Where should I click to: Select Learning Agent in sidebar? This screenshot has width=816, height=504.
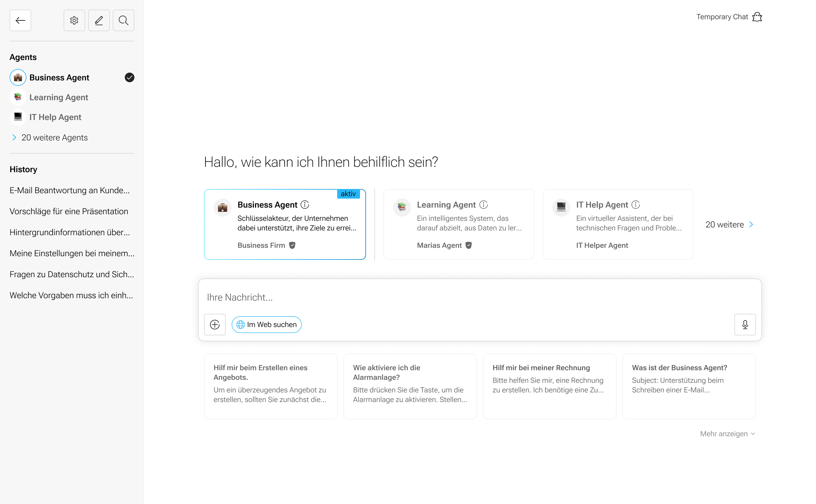tap(59, 97)
